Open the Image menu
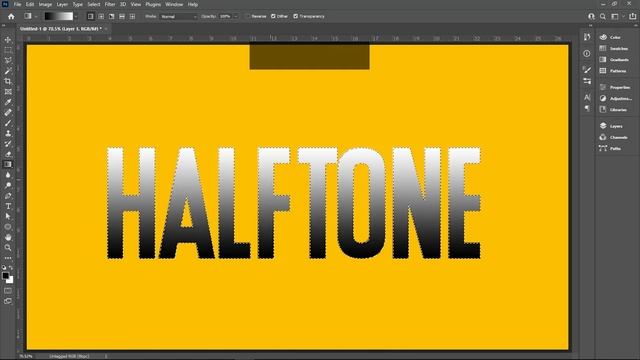Viewport: 640px width, 360px height. pyautogui.click(x=45, y=4)
